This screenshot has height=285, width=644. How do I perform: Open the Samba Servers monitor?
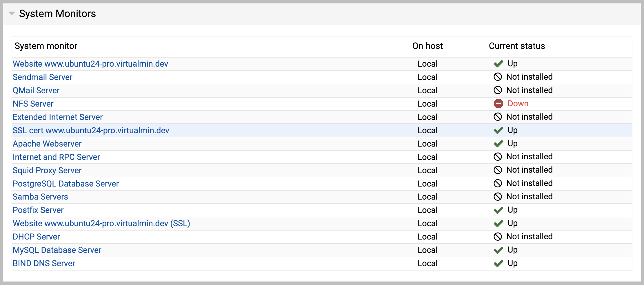click(x=40, y=197)
